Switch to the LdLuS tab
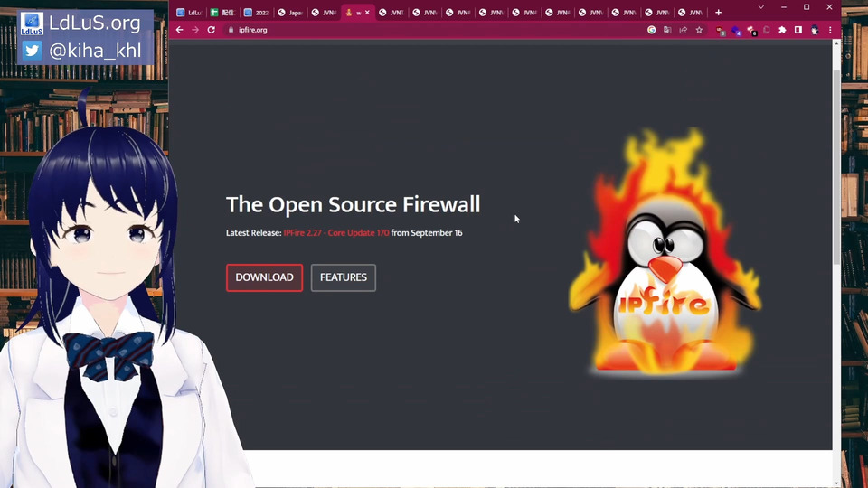Viewport: 868px width, 488px height. click(x=189, y=12)
